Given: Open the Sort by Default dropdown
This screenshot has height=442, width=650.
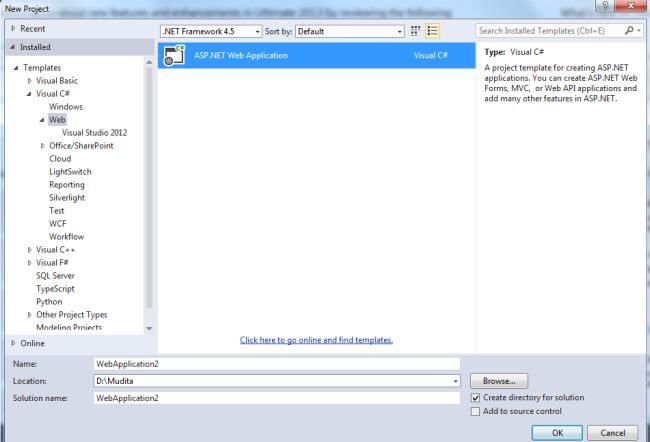Looking at the screenshot, I should point(350,32).
